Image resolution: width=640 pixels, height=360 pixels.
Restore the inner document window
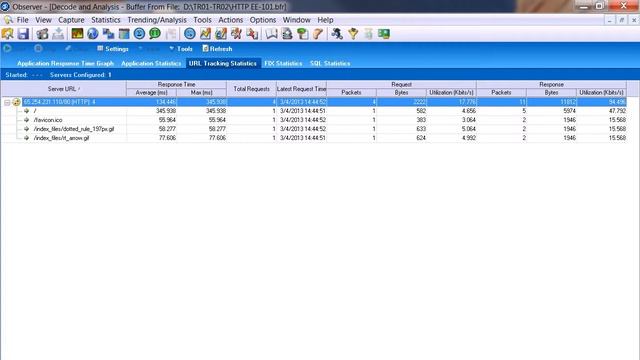(x=622, y=20)
